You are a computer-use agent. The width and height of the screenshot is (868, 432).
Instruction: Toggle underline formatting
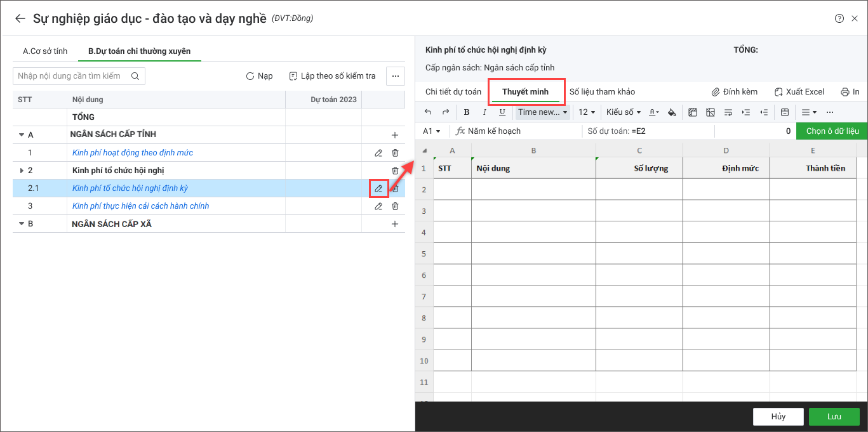(502, 112)
